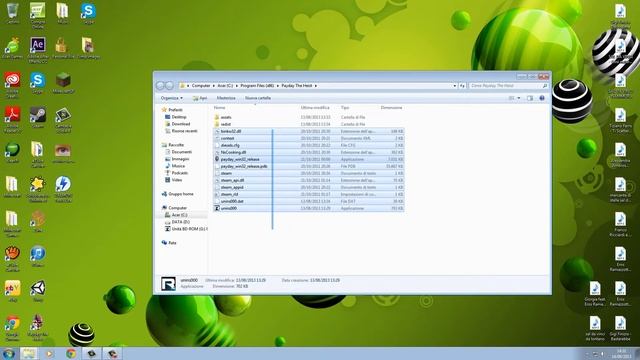The width and height of the screenshot is (640, 360).
Task: Select steam_api.dll in the file list
Action: (x=309, y=180)
